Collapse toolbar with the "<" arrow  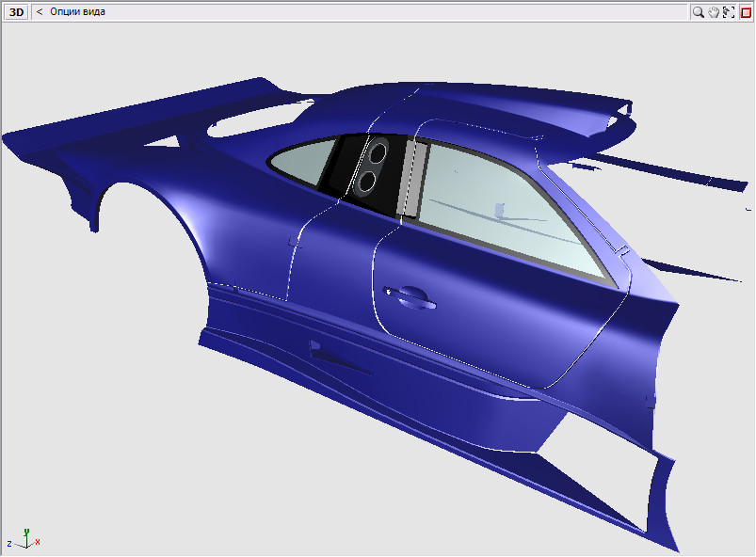pyautogui.click(x=40, y=12)
